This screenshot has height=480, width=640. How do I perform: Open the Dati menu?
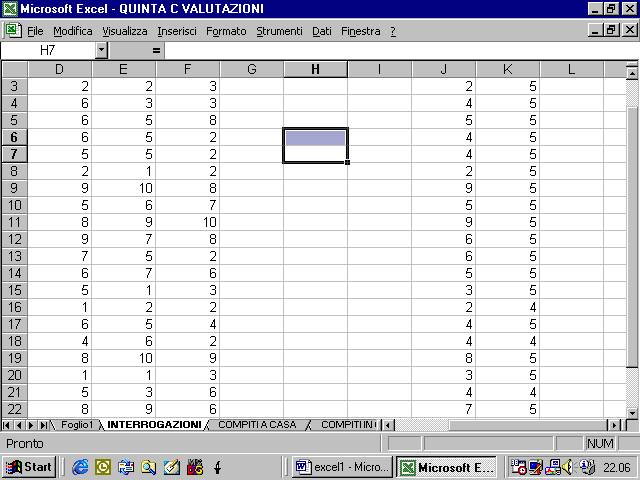(x=321, y=31)
